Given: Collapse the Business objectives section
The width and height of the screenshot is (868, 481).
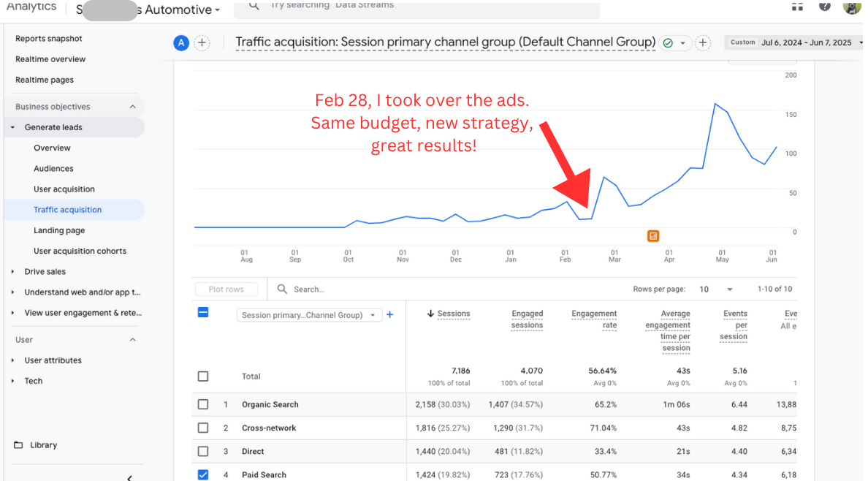Looking at the screenshot, I should pyautogui.click(x=132, y=107).
